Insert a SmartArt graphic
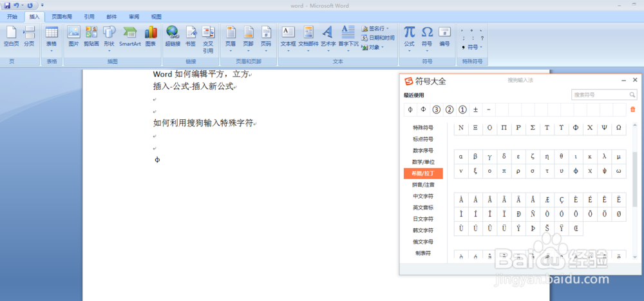Image resolution: width=644 pixels, height=301 pixels. click(x=130, y=37)
